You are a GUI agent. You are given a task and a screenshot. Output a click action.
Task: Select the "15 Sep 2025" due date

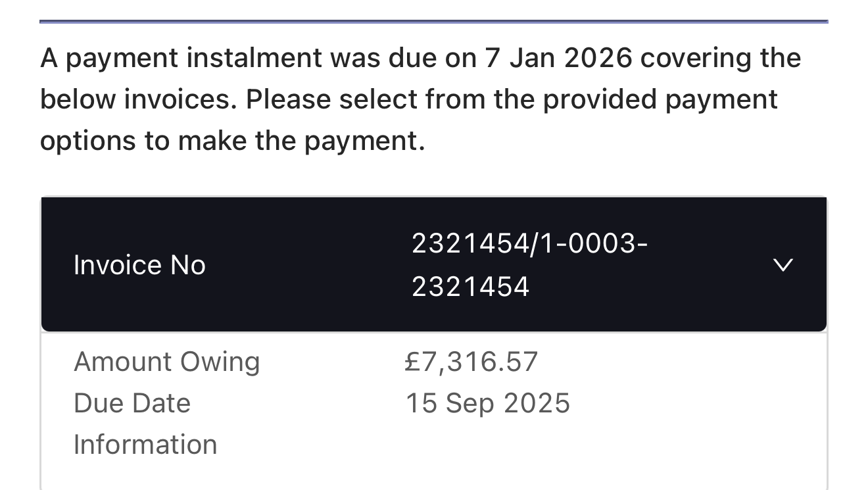coord(487,403)
